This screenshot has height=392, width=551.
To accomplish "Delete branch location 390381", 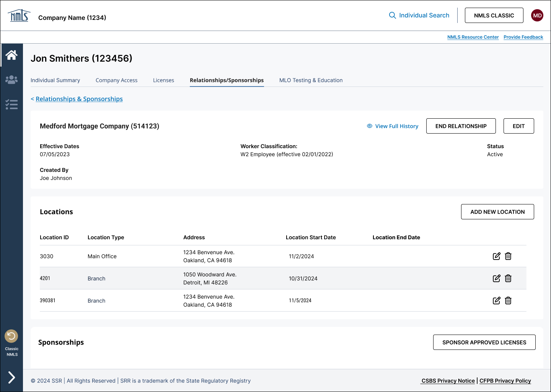I will [x=508, y=301].
